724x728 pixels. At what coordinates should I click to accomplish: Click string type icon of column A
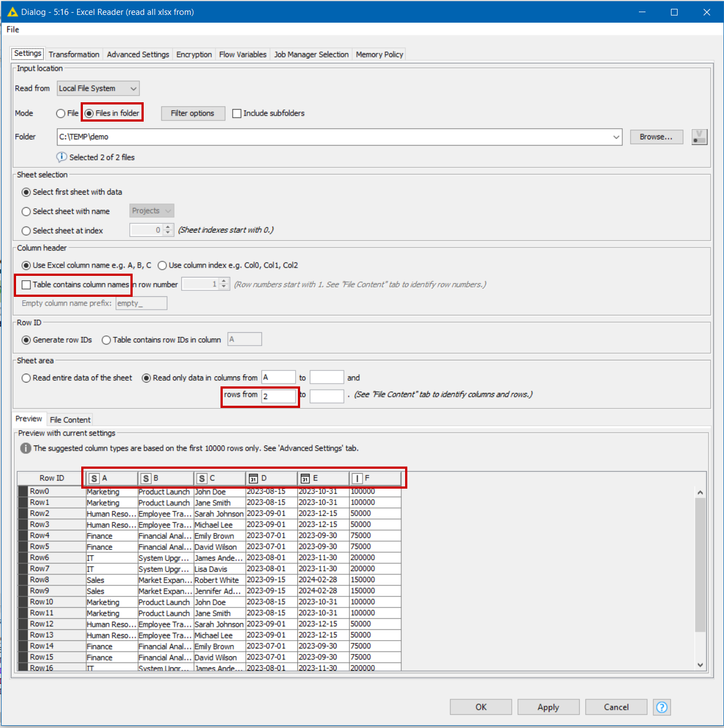[x=95, y=479]
